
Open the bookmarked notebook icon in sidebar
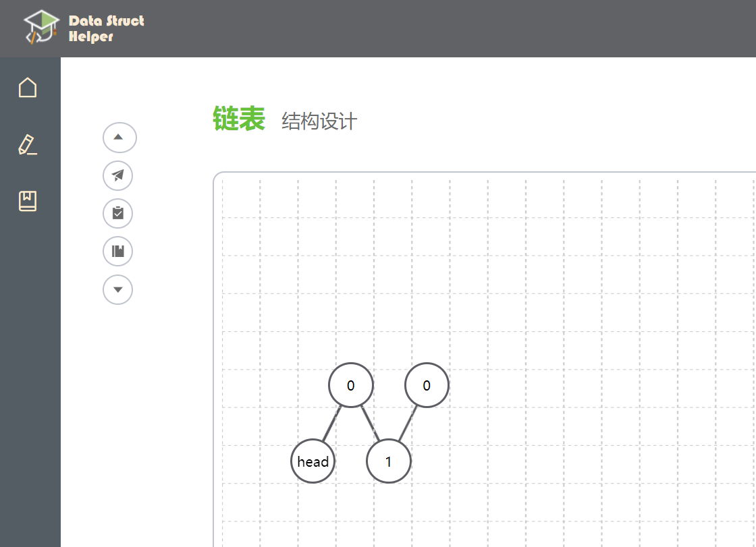tap(28, 200)
